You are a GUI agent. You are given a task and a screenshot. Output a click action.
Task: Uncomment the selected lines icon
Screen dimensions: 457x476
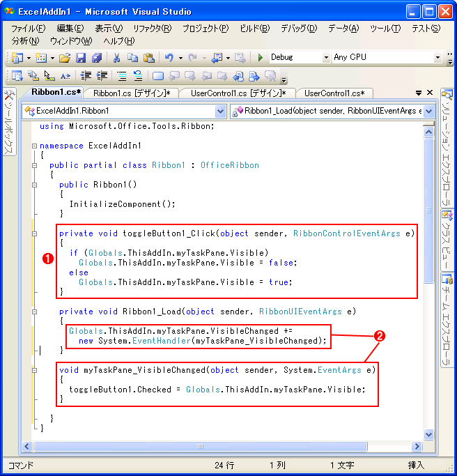(138, 76)
